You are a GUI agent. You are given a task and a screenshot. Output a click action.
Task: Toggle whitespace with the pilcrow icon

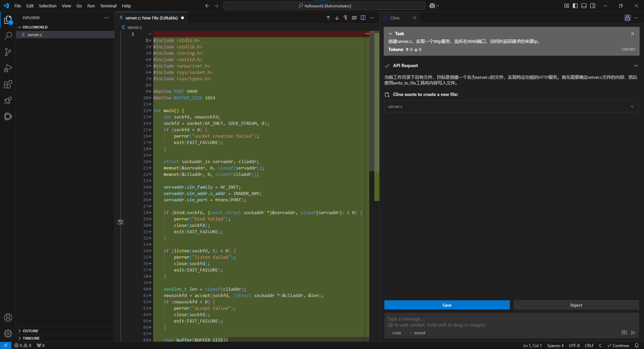click(345, 18)
